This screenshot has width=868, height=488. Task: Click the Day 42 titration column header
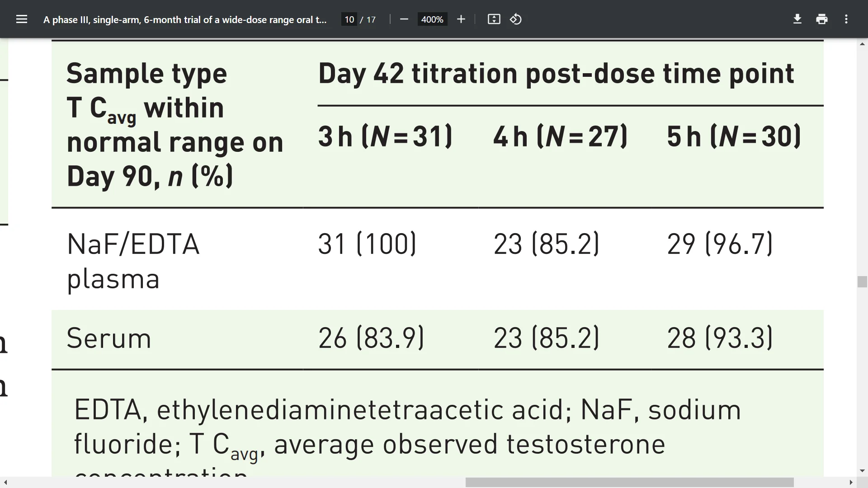click(556, 74)
